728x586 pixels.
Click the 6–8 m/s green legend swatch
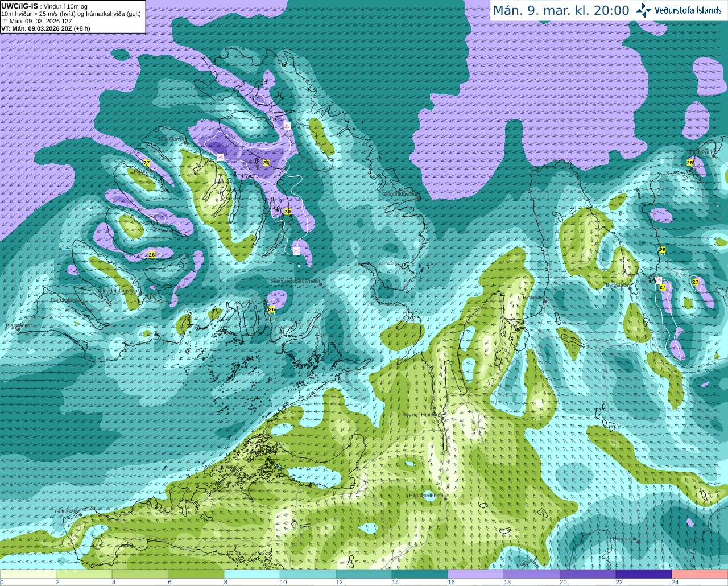196,574
